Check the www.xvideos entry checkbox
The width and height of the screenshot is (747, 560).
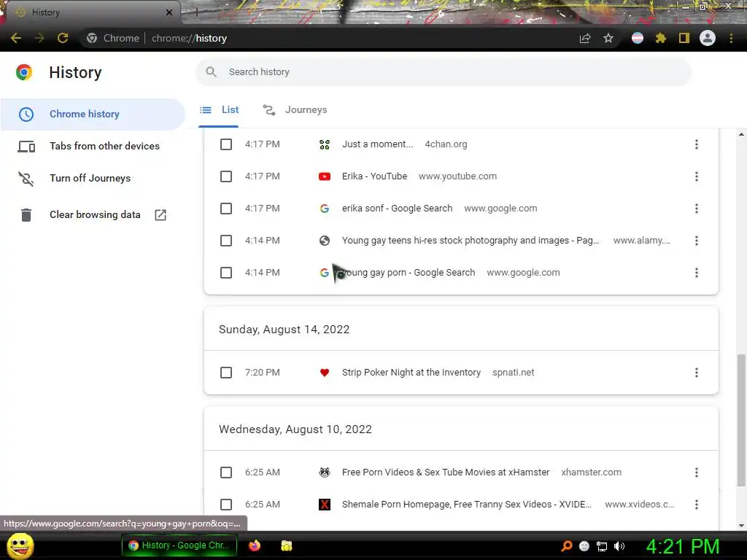click(226, 505)
